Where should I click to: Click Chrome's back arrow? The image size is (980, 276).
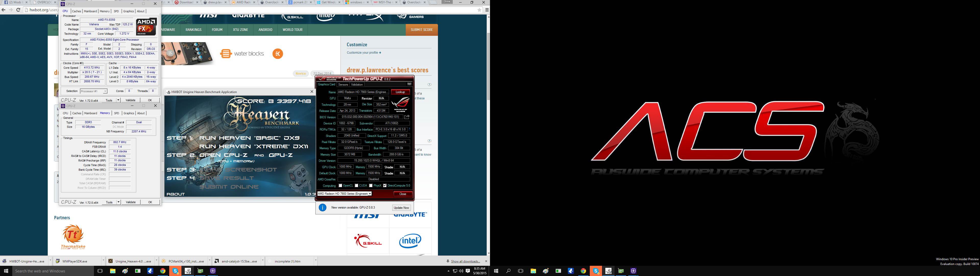tap(3, 10)
